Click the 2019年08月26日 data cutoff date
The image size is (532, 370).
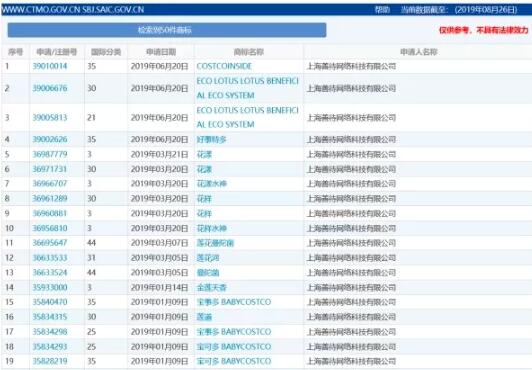486,9
